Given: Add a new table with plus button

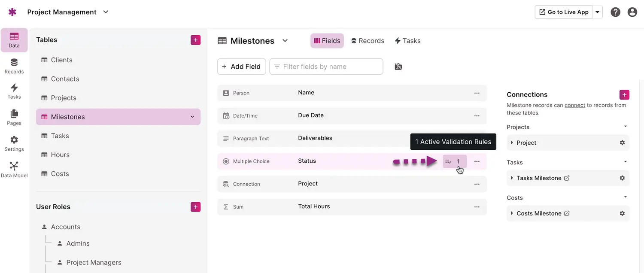Looking at the screenshot, I should (195, 40).
